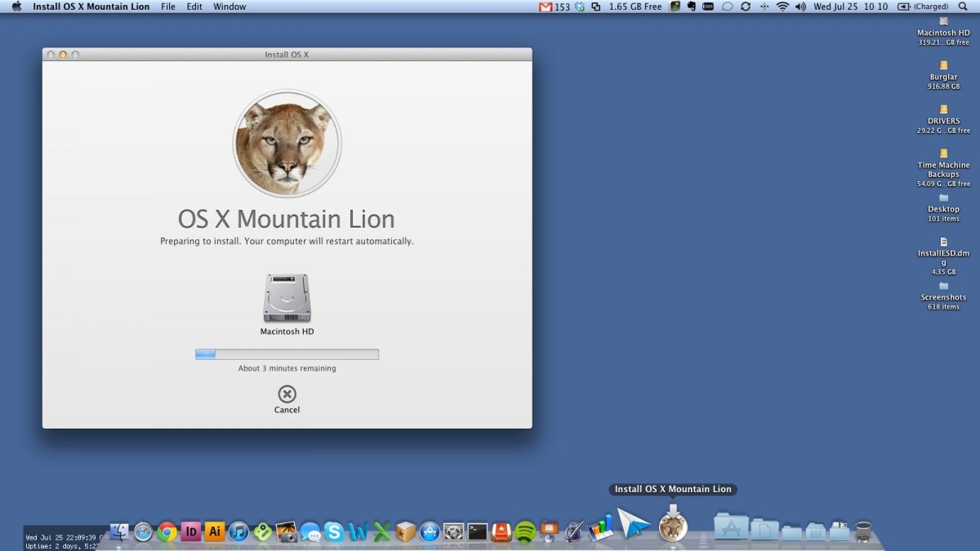This screenshot has width=980, height=551.
Task: Launch Google Chrome from the Dock
Action: (167, 531)
